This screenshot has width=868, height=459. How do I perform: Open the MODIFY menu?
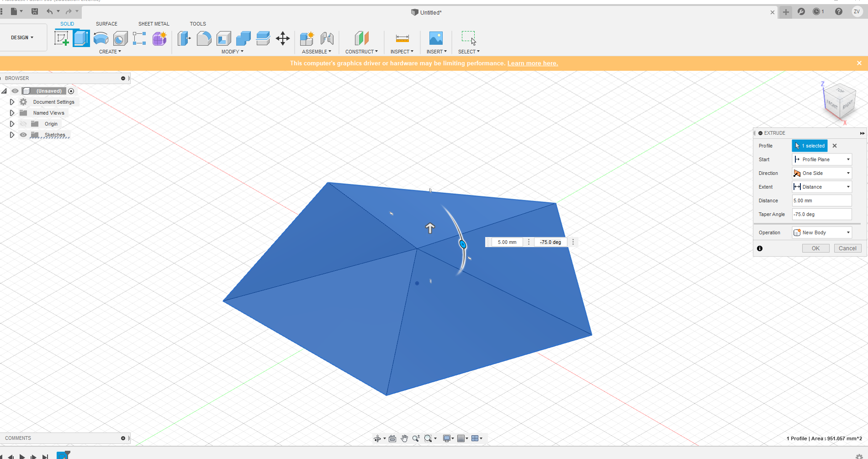coord(233,52)
